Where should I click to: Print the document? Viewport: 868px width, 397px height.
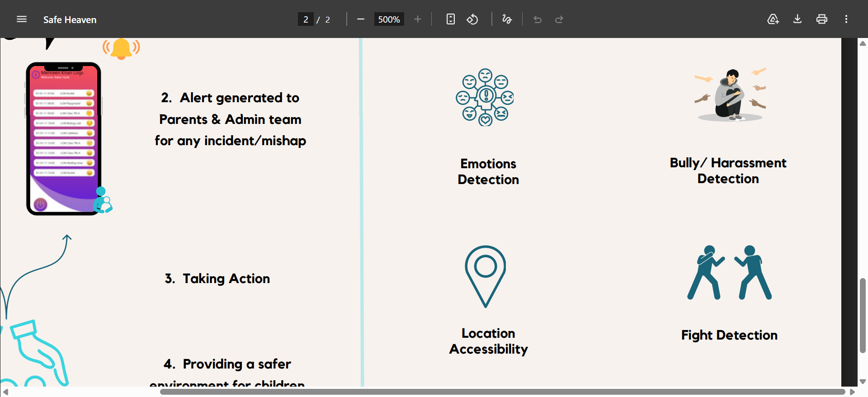pos(821,19)
